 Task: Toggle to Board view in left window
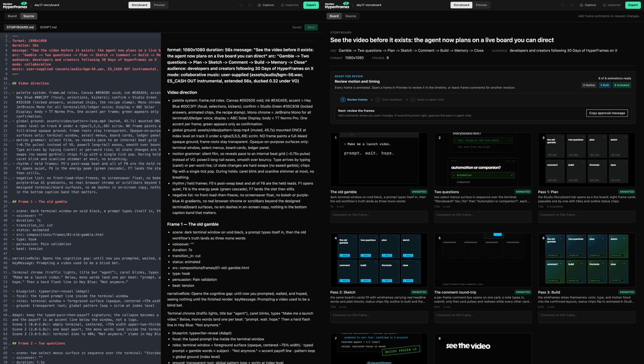(12, 16)
